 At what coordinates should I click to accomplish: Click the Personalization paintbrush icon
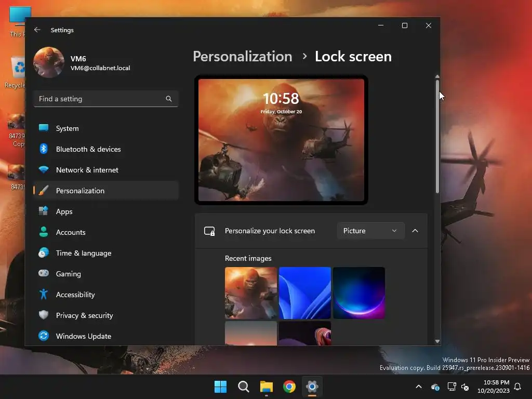(44, 191)
